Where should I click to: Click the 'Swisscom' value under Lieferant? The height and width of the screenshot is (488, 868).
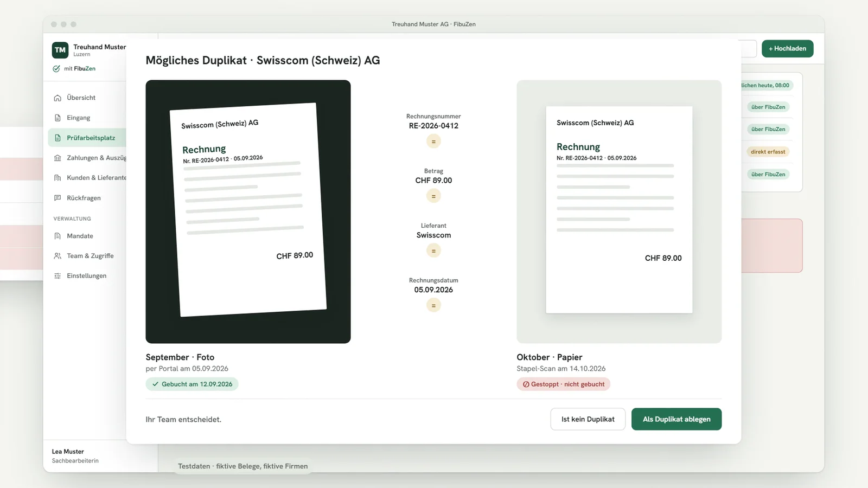433,235
